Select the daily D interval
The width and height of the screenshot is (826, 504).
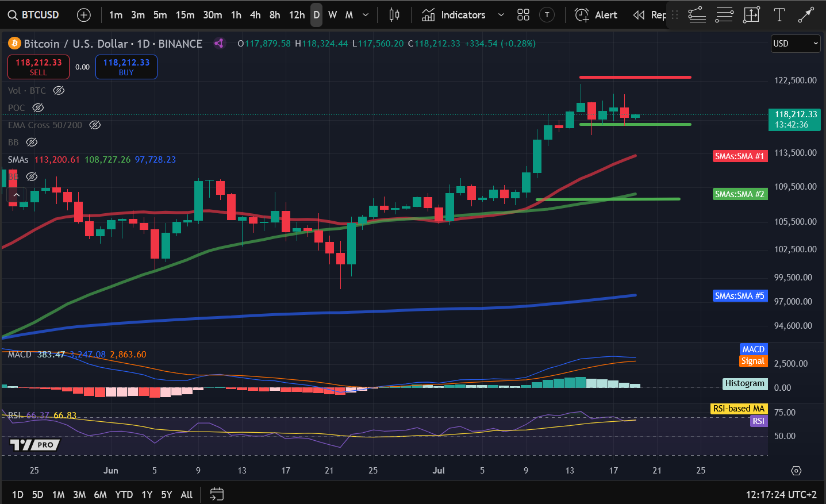tap(316, 15)
